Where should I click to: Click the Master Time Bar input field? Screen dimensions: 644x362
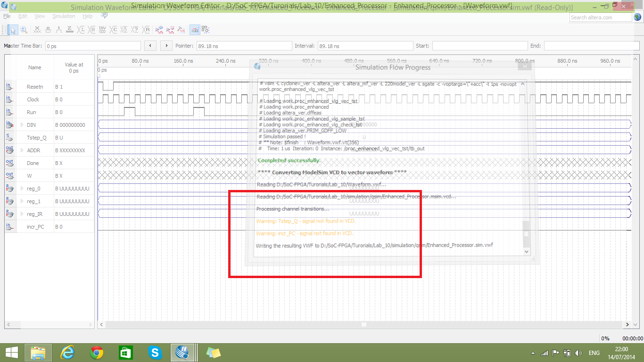pos(92,46)
